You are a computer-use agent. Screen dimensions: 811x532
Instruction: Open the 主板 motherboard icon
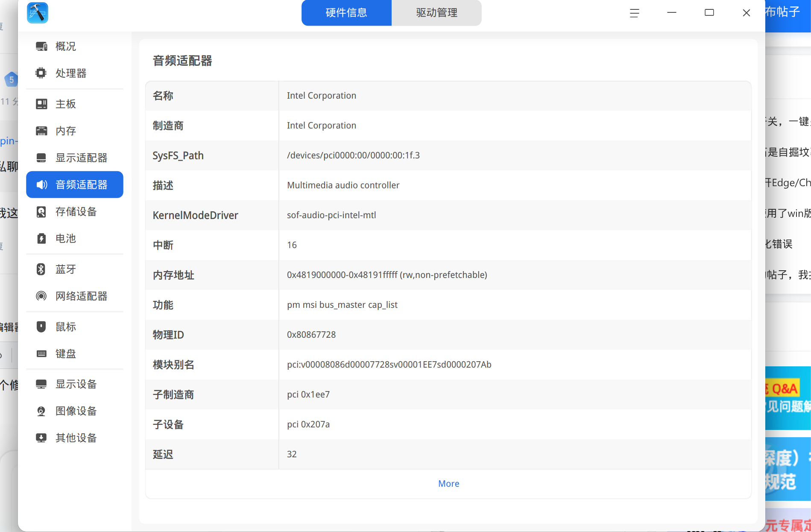pyautogui.click(x=41, y=104)
